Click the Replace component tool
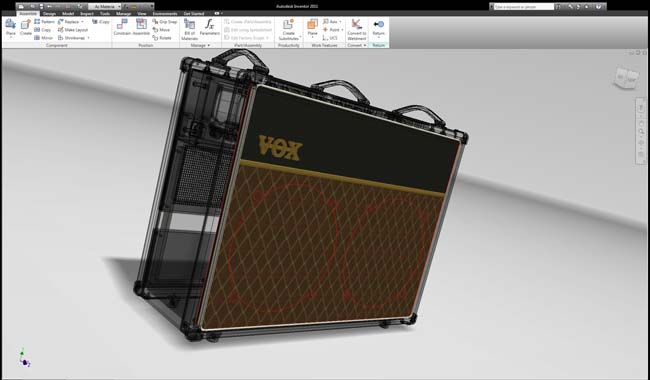This screenshot has height=380, width=650. click(x=68, y=22)
